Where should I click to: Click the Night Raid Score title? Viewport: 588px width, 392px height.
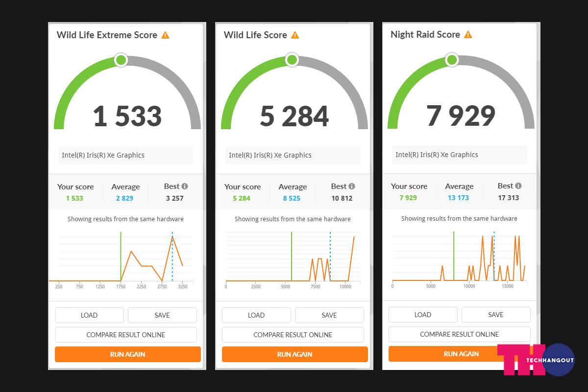(x=425, y=35)
